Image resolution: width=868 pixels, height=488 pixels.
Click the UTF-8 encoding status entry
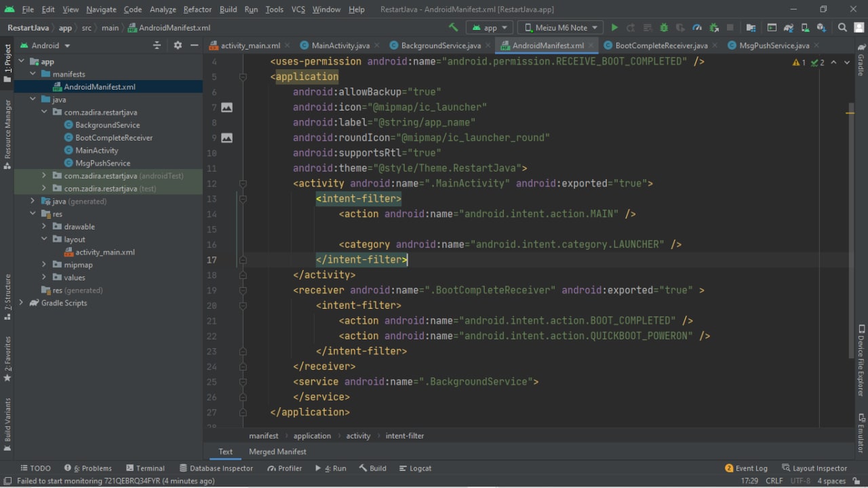click(x=800, y=481)
